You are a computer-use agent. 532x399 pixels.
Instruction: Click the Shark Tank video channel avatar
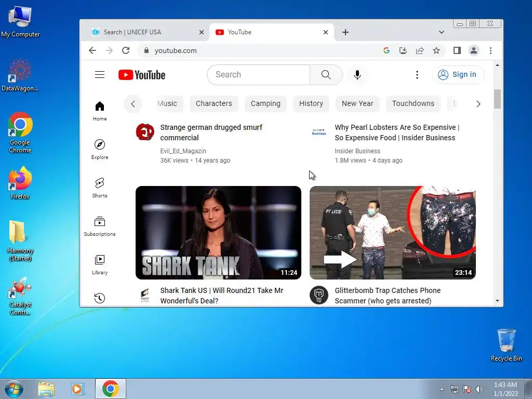point(145,295)
